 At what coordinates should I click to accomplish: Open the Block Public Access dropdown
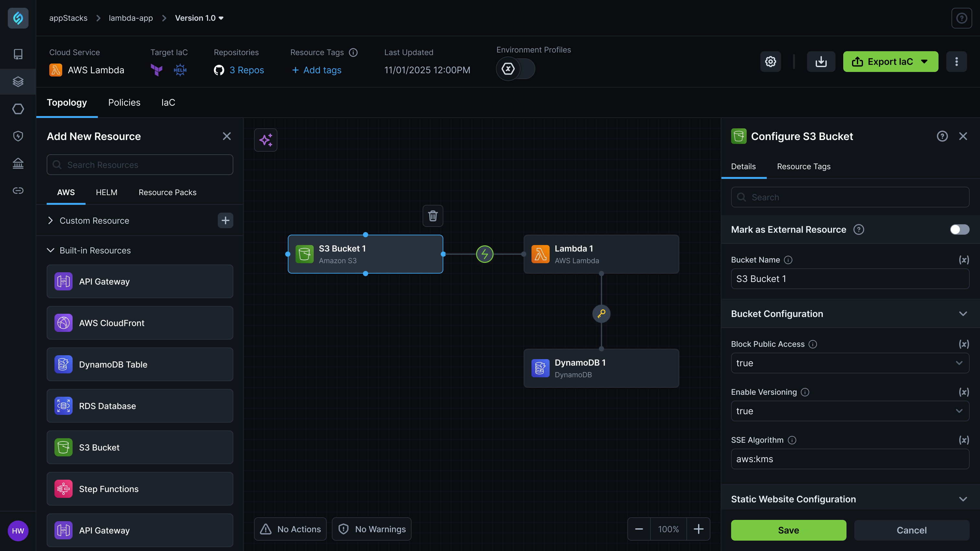coord(849,363)
